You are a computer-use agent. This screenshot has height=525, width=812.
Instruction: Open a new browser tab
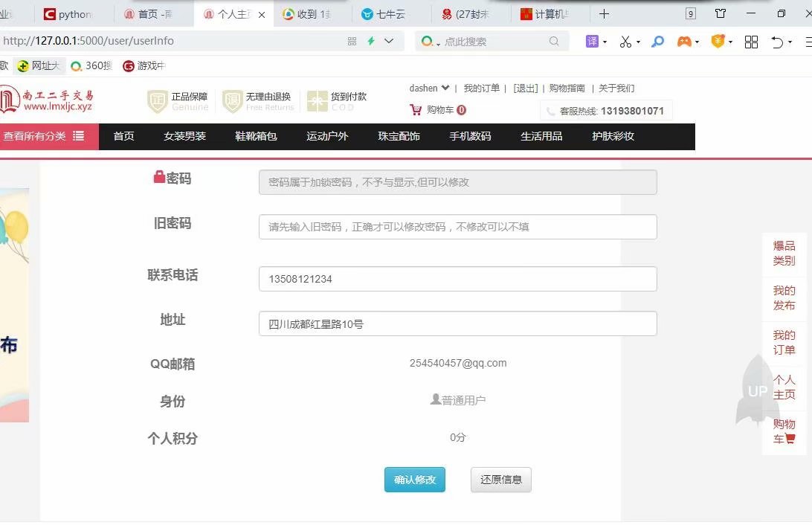pyautogui.click(x=604, y=14)
